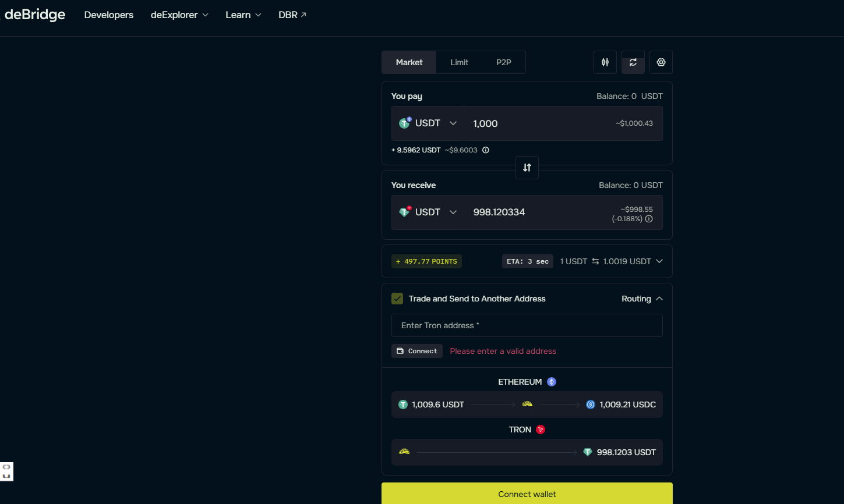Click the Connect wallet button
The image size is (844, 504).
pyautogui.click(x=527, y=494)
